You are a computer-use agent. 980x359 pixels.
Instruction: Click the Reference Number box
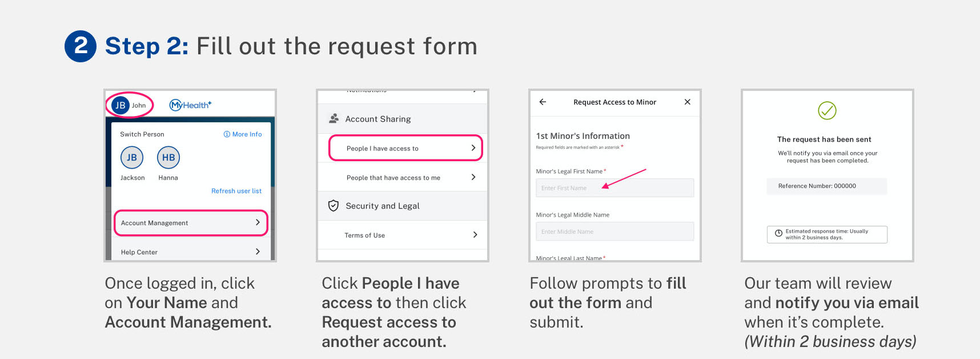pyautogui.click(x=826, y=186)
